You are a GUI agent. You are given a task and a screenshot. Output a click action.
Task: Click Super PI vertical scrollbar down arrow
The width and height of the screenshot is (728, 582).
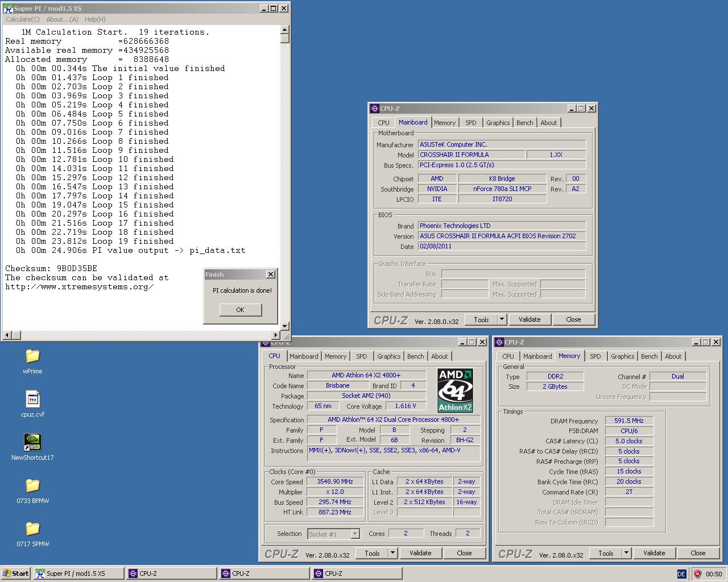point(285,326)
